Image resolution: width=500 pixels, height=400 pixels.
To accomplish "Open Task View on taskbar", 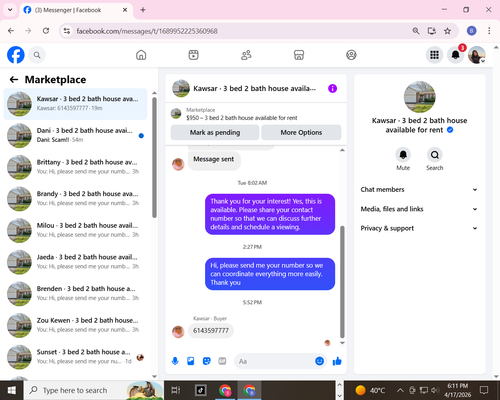I will coord(175,390).
